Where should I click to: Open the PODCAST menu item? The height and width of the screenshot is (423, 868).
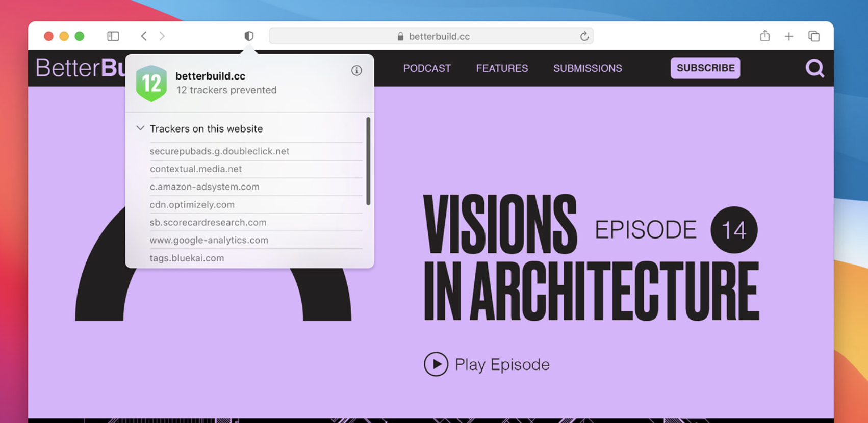[x=427, y=68]
